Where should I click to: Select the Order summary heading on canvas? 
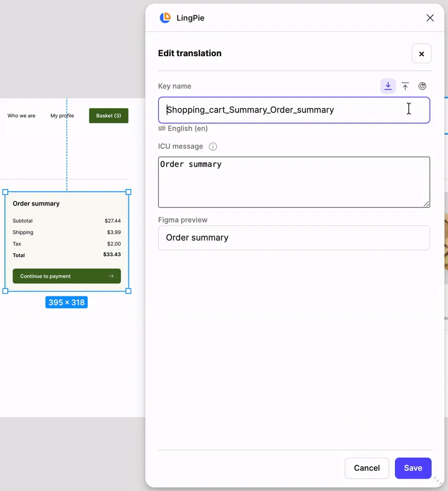click(36, 203)
